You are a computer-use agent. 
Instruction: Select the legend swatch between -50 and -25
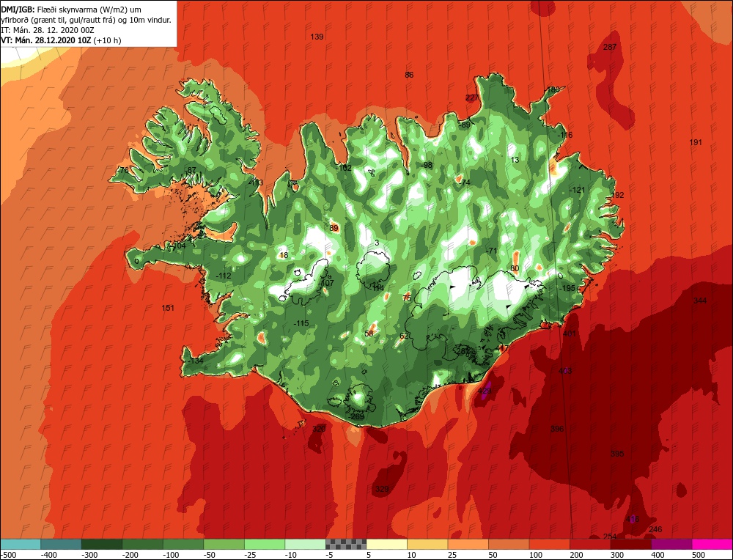(x=224, y=544)
